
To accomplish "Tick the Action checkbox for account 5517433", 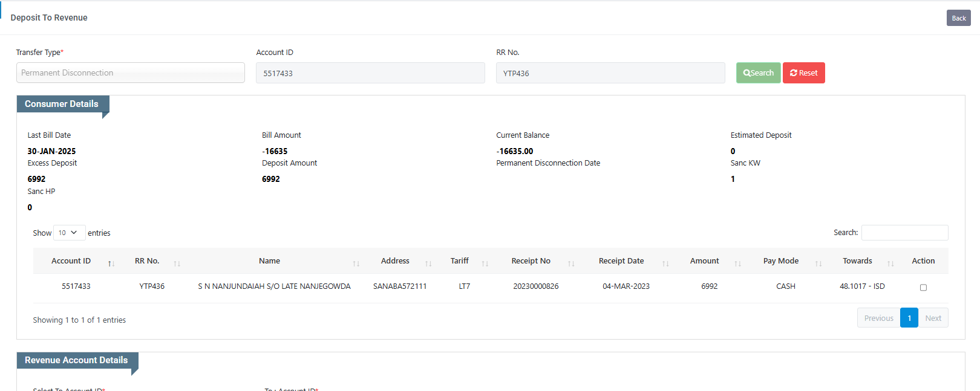I will point(923,288).
